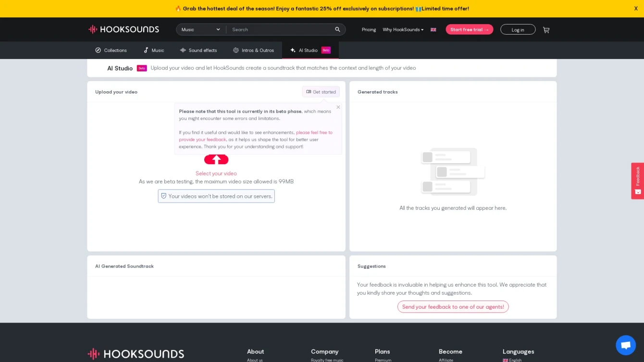Click the footer Royalty free music link
The image size is (644, 362).
tap(327, 360)
